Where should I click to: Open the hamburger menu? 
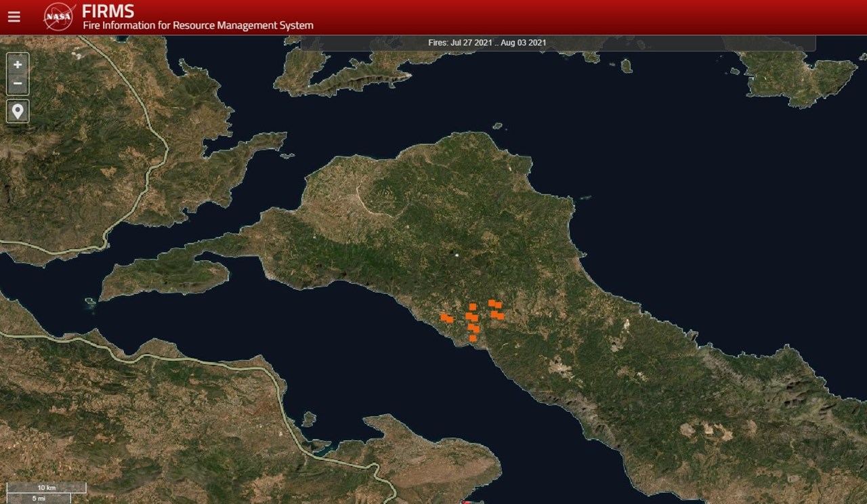tap(14, 17)
